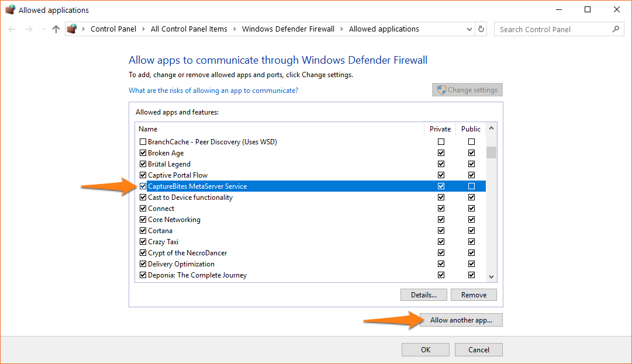Check Public for BranchCache Peer Discovery
The image size is (632, 364).
click(471, 142)
